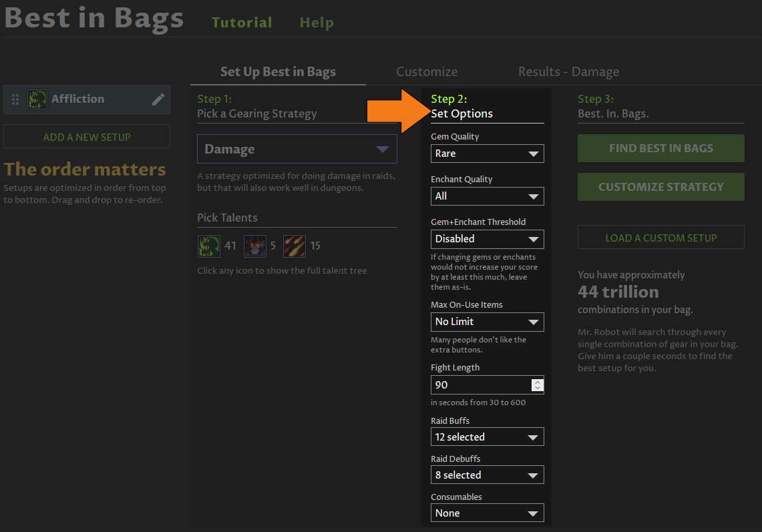Click the pencil icon to rename the Affliction setup
This screenshot has height=532, width=762.
[x=158, y=99]
